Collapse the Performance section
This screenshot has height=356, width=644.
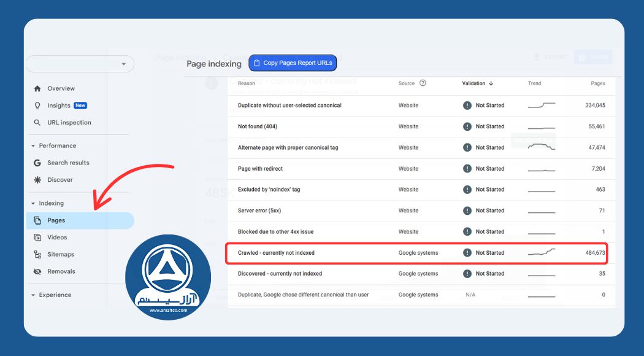point(33,146)
